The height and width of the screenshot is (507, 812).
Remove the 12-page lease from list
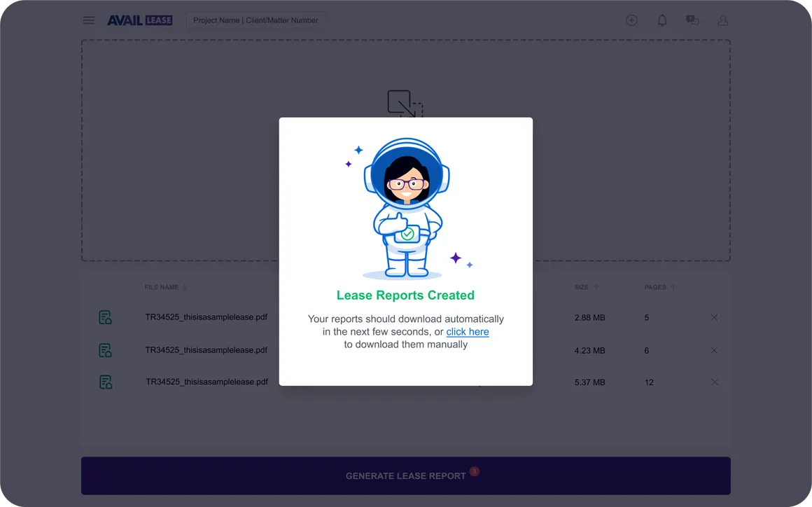[714, 382]
